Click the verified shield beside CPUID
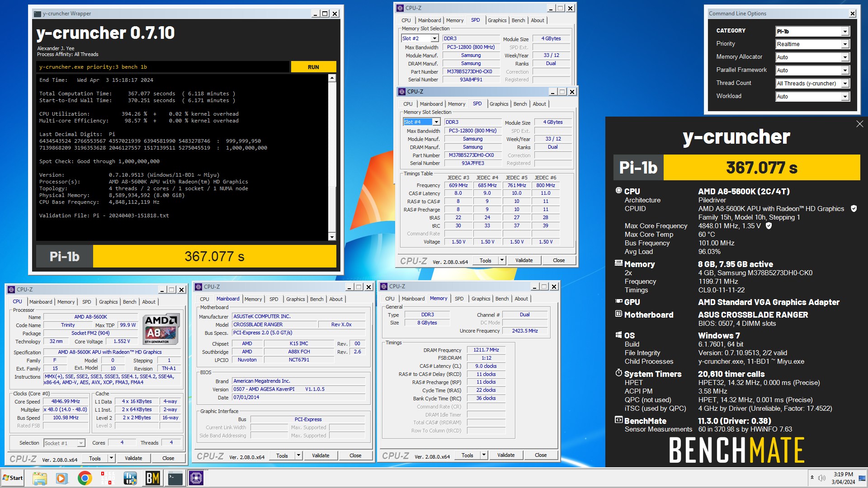Viewport: 868px width, 488px height. (x=854, y=208)
